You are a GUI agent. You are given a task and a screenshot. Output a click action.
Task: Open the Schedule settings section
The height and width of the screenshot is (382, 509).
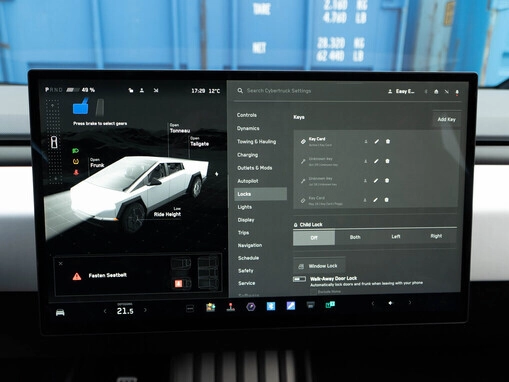248,258
